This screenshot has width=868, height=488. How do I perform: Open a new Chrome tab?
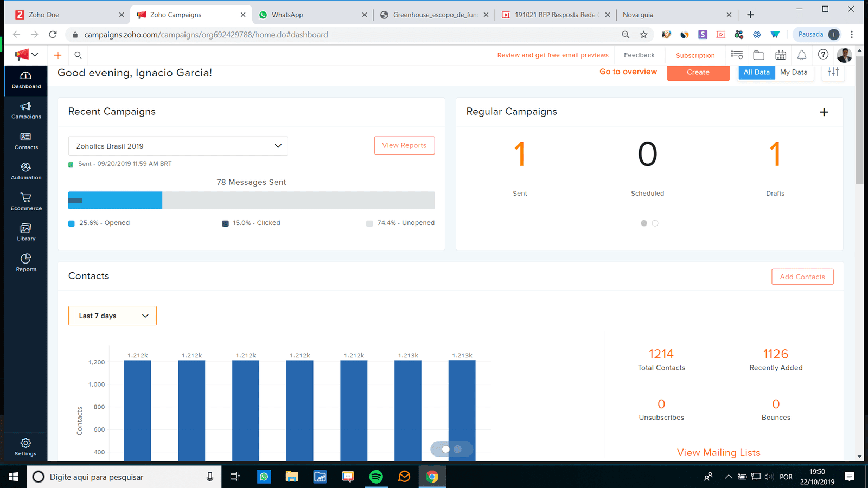(x=750, y=15)
